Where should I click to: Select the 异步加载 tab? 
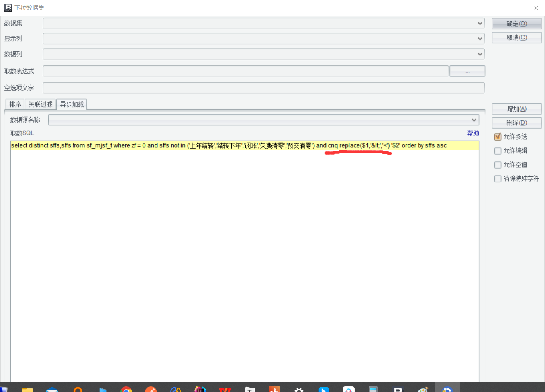72,104
